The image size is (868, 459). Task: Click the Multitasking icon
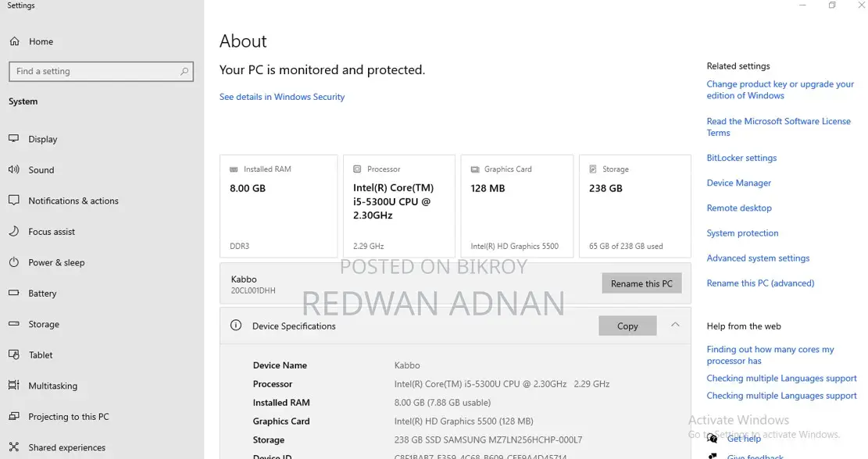(14, 385)
